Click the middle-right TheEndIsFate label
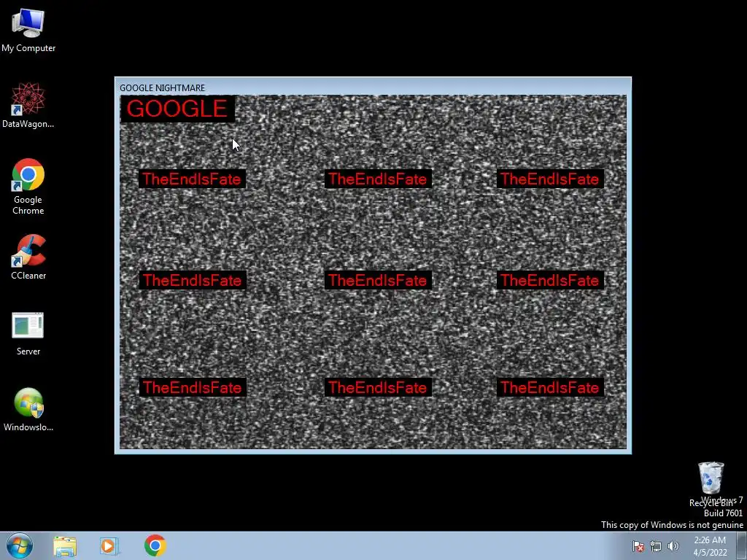This screenshot has width=747, height=560. pyautogui.click(x=550, y=280)
